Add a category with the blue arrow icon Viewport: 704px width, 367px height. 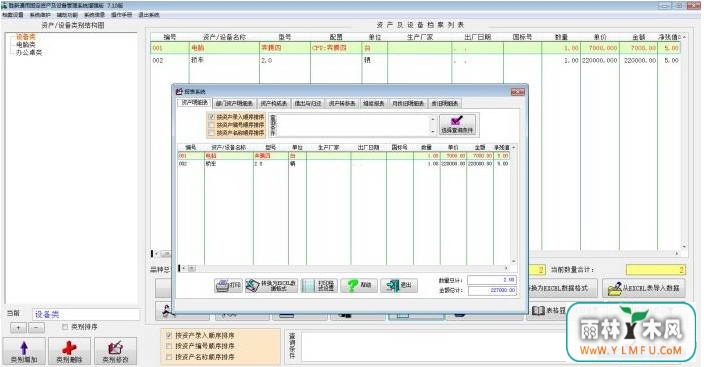click(x=24, y=351)
